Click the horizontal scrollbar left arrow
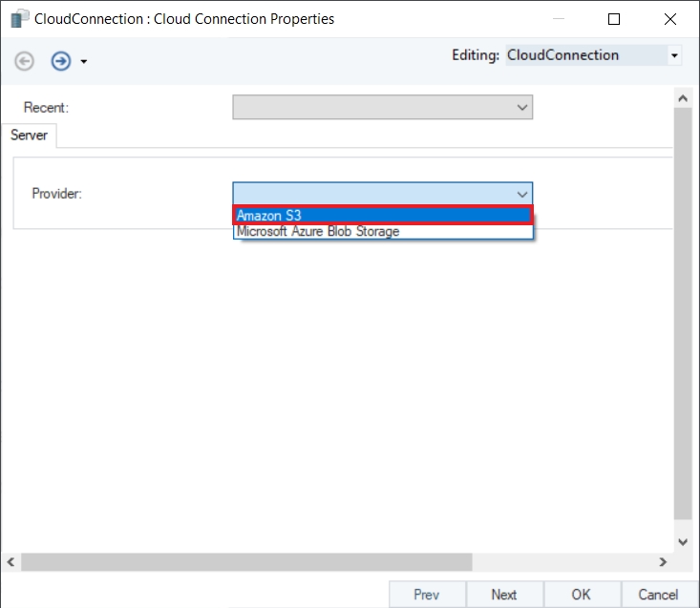 11,562
